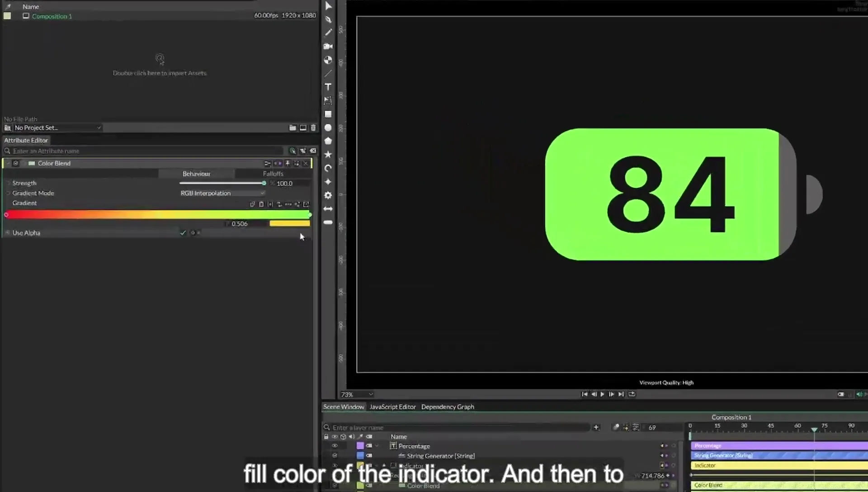
Task: Select the Camera tool in the toolbar
Action: click(328, 46)
